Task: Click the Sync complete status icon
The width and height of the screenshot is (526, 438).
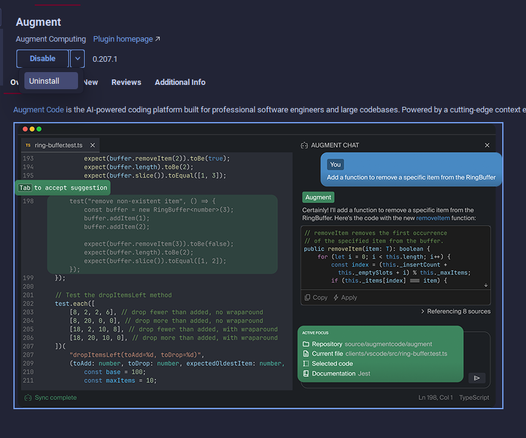Action: [x=28, y=398]
